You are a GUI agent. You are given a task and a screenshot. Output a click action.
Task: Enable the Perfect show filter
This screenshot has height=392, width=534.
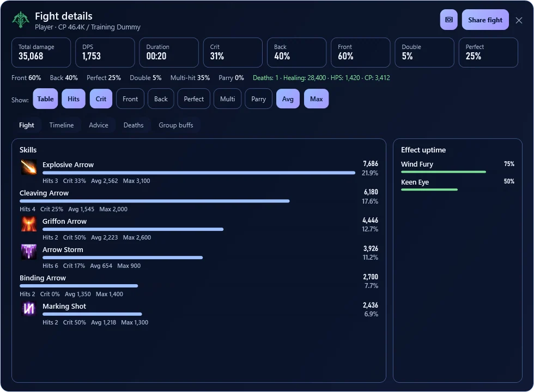click(194, 99)
